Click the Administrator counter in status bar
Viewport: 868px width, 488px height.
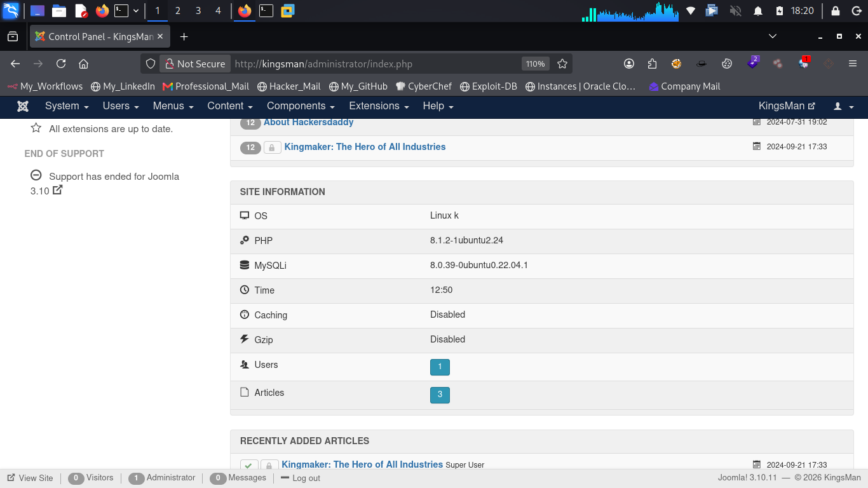point(161,478)
